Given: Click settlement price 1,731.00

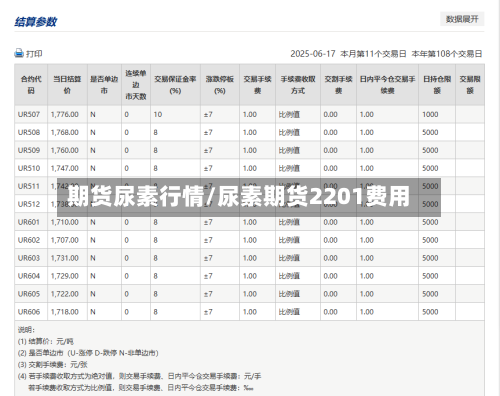Looking at the screenshot, I should pos(65,258).
